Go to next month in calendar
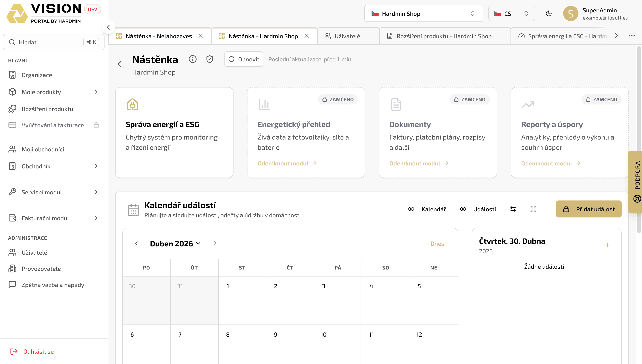 tap(215, 244)
